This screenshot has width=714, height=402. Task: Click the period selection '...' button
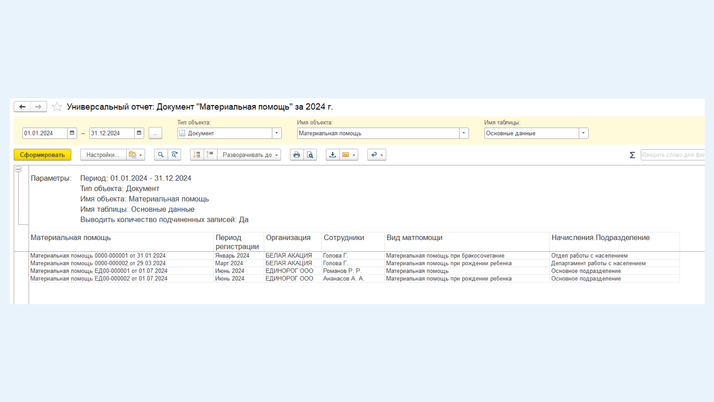point(155,133)
